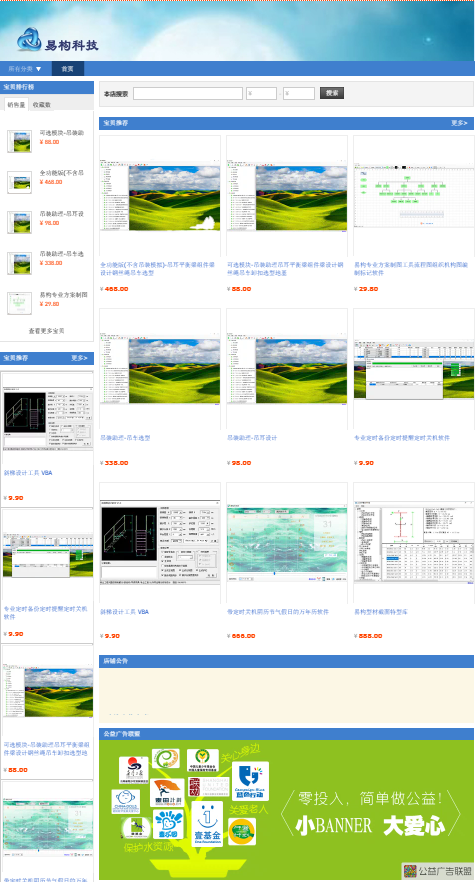The image size is (475, 882).
Task: Switch to the 收藏数 ranking tab
Action: (x=42, y=105)
